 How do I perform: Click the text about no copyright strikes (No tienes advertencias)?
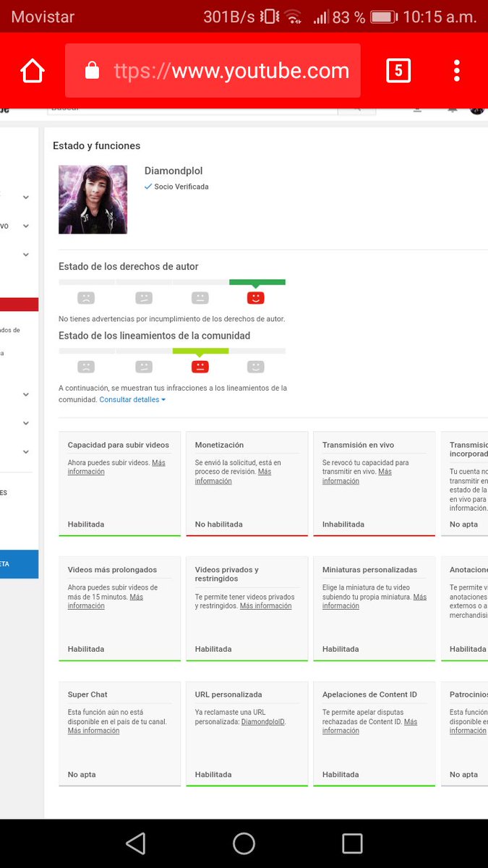[172, 319]
